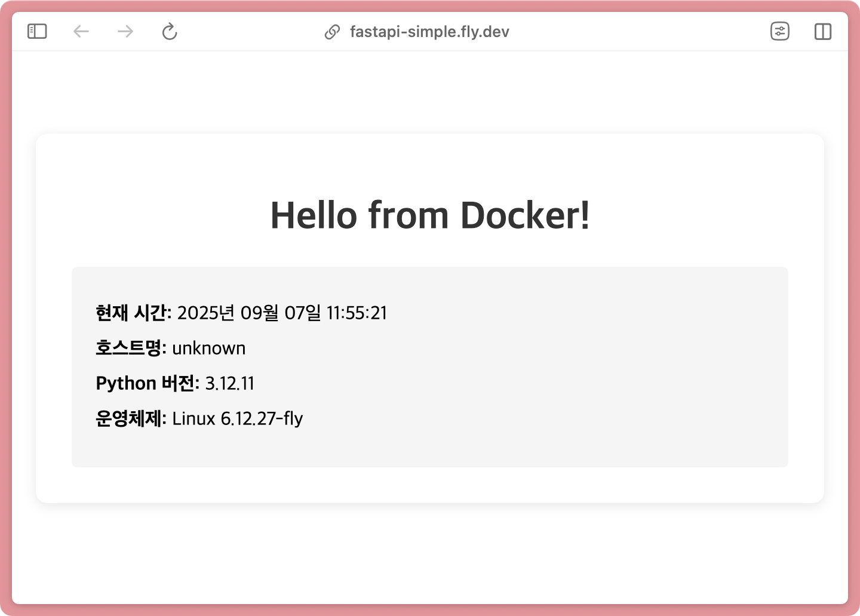Reload the page
This screenshot has height=616, width=860.
(170, 31)
